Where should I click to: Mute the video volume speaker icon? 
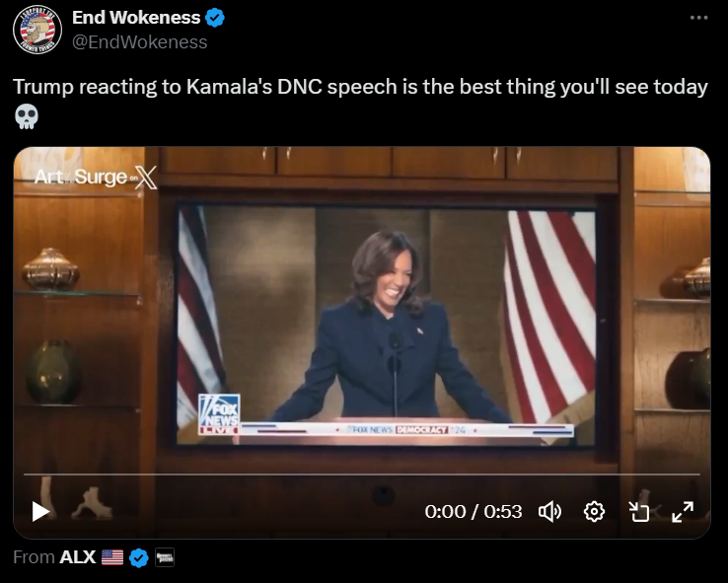(549, 512)
